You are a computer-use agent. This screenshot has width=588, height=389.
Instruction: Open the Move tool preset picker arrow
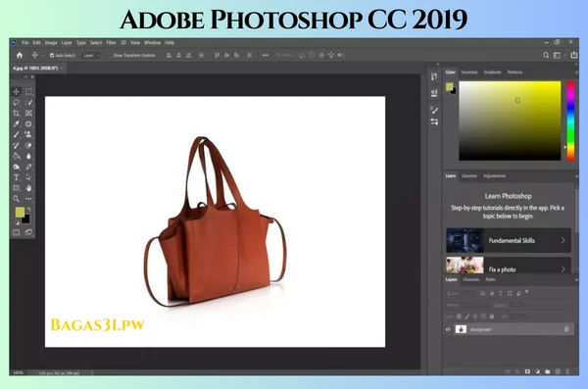(42, 55)
